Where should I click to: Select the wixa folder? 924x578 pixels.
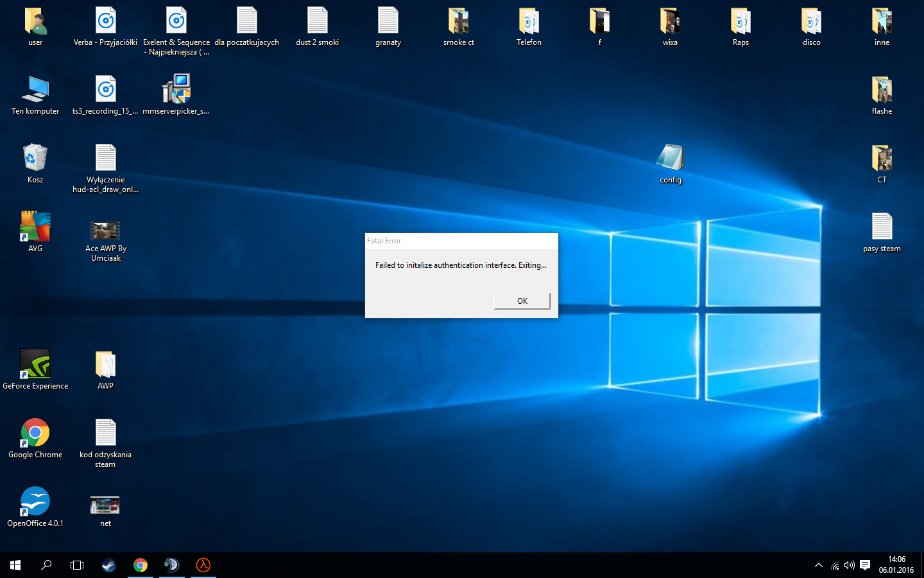pos(670,27)
